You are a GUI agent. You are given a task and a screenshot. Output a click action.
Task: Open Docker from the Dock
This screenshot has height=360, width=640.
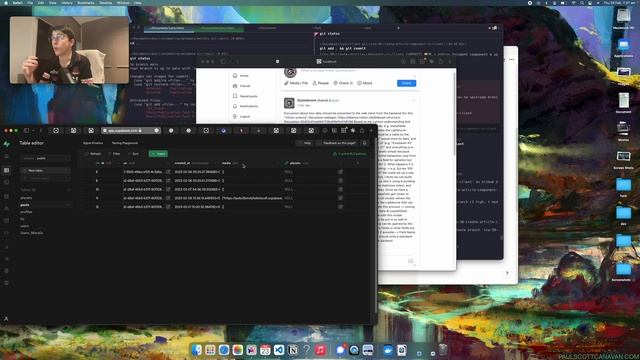click(x=387, y=350)
